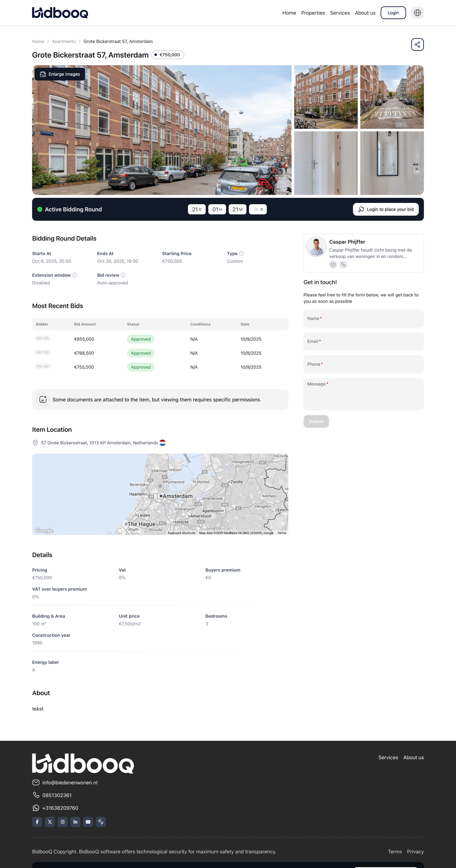Click the phone icon on the agent card

pyautogui.click(x=343, y=265)
